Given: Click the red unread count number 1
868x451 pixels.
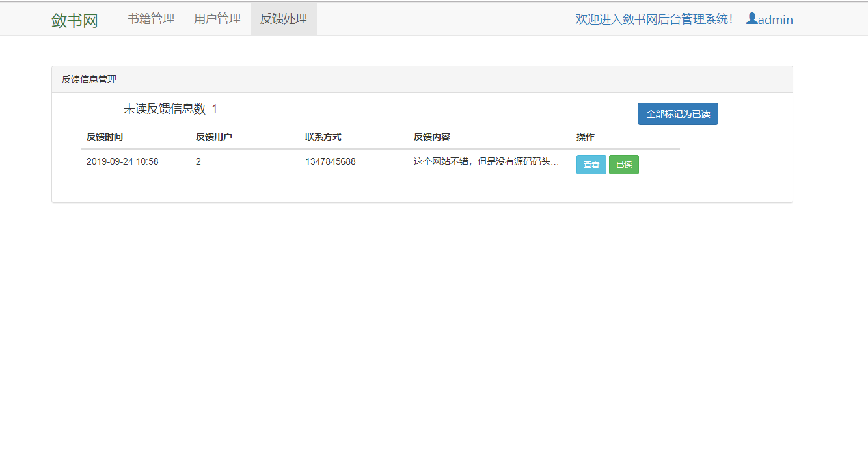Looking at the screenshot, I should click(215, 108).
